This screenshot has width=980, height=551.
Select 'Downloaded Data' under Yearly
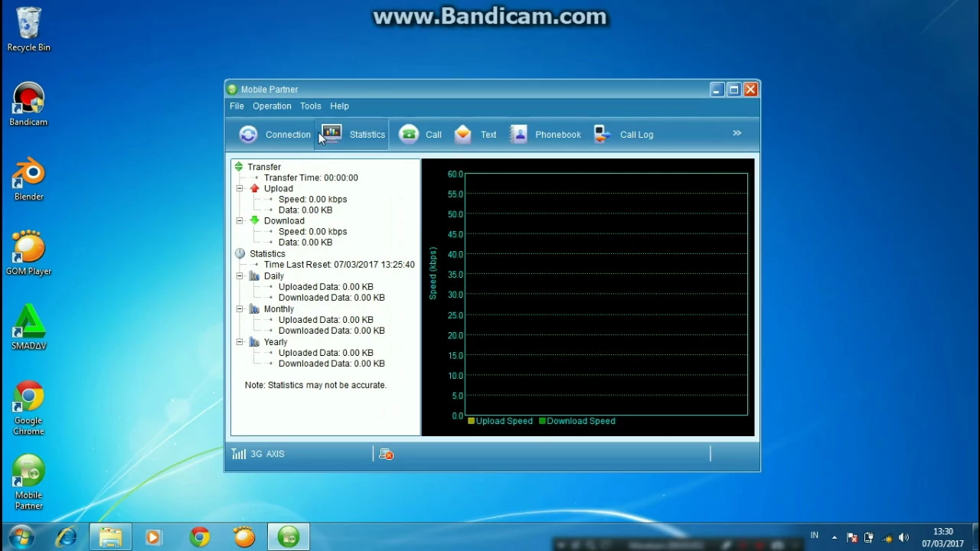(332, 364)
